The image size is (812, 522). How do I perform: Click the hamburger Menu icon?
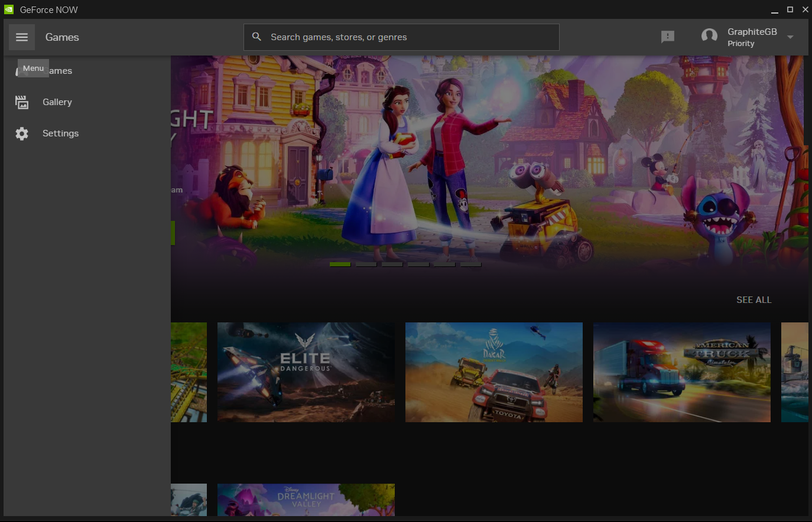[x=22, y=37]
